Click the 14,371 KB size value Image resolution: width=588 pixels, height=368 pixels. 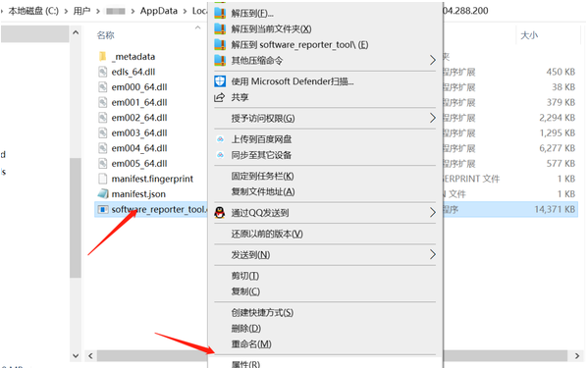tap(555, 209)
